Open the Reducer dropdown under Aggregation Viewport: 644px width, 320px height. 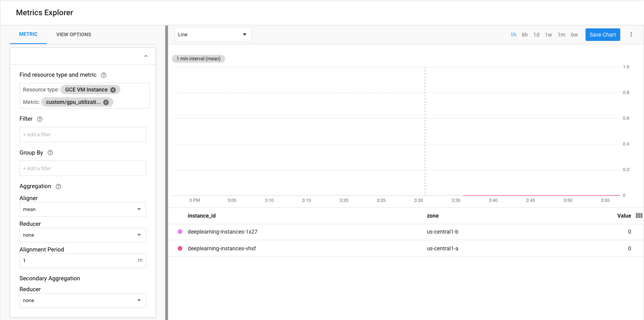pyautogui.click(x=83, y=235)
